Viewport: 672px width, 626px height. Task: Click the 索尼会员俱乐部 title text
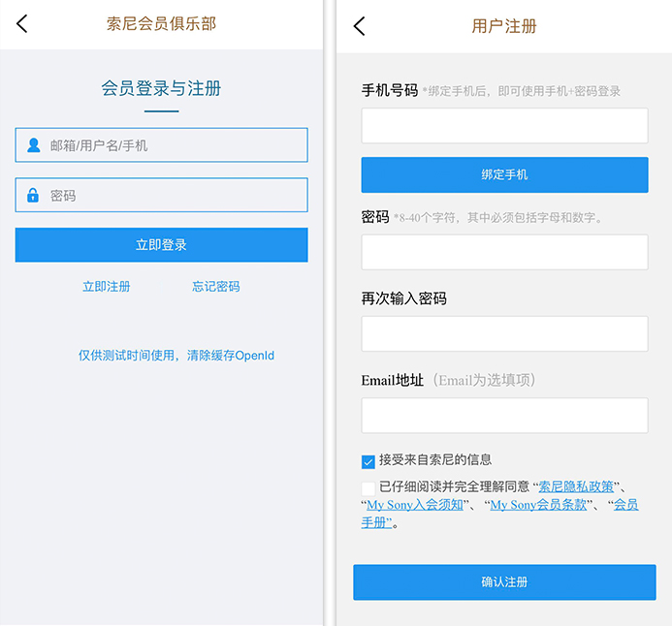[161, 23]
